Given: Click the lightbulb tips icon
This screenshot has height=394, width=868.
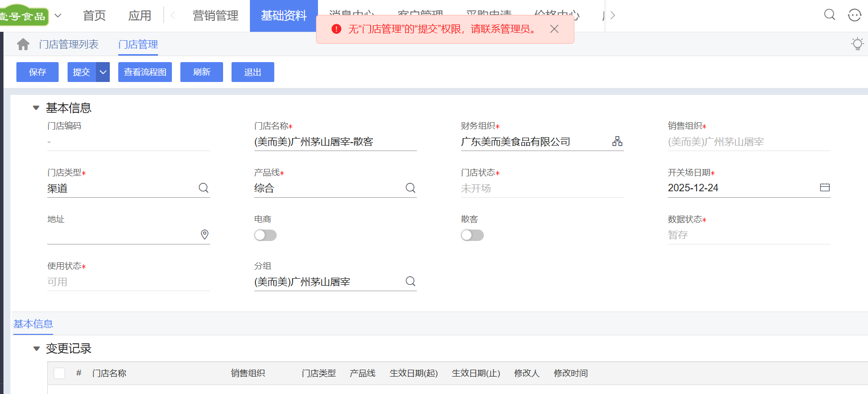Looking at the screenshot, I should pos(857,44).
